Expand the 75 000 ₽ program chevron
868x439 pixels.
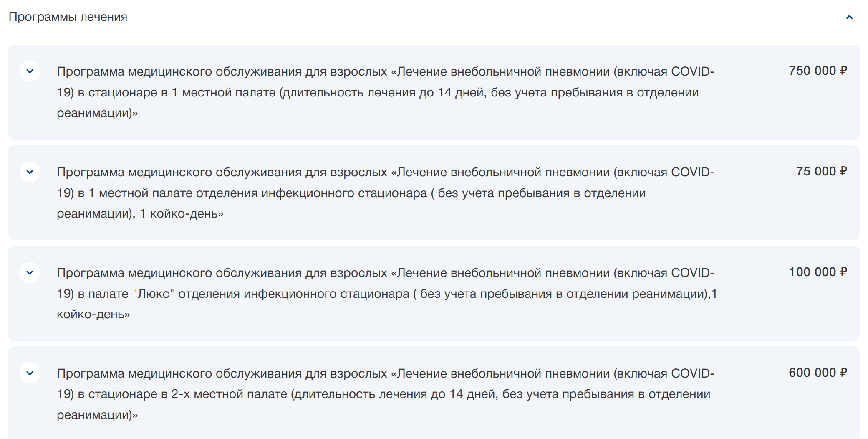(30, 172)
